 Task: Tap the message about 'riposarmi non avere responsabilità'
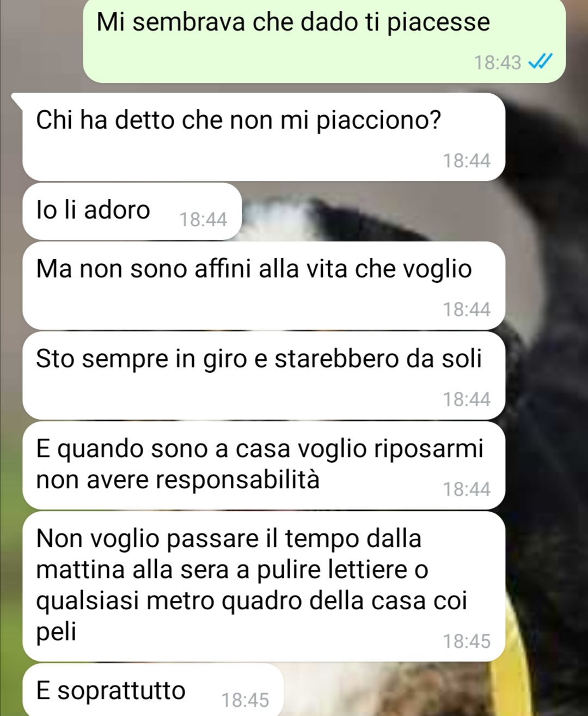264,465
